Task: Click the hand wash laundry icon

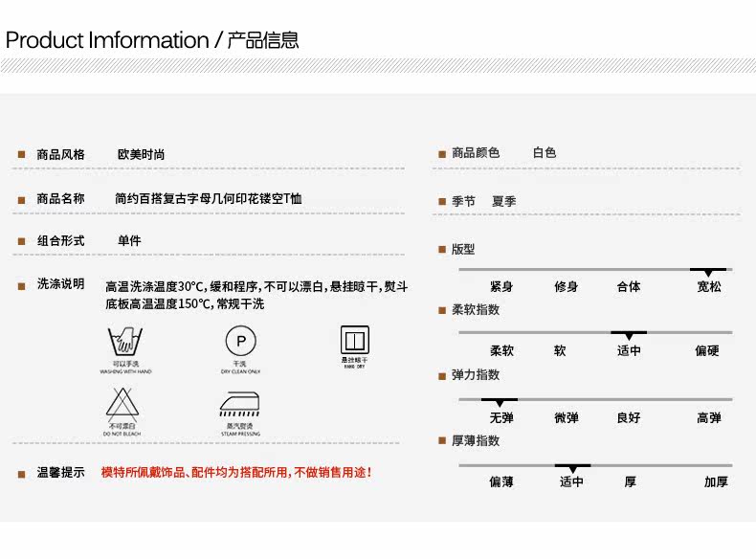Action: click(125, 341)
